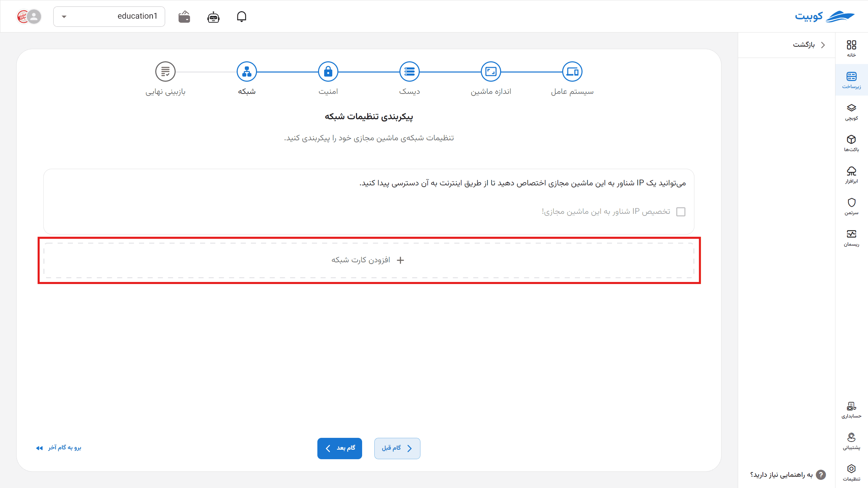Click the گام بعد button
Screen dimensions: 868x488
click(340, 448)
